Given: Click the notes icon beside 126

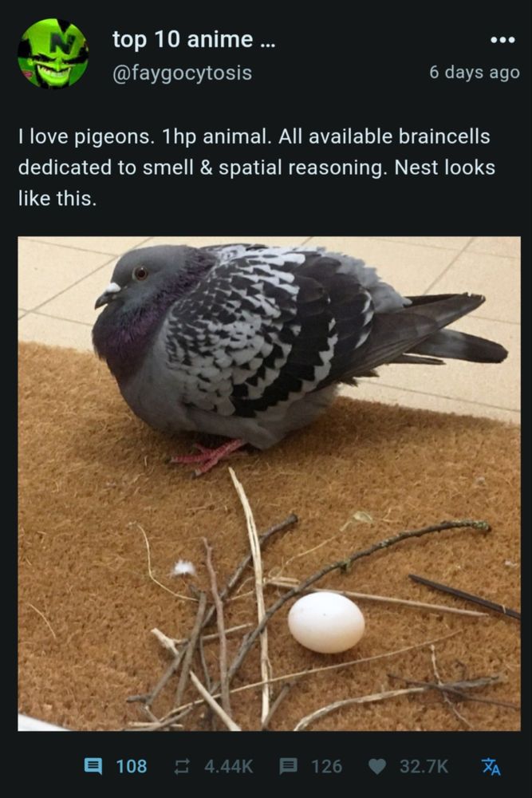Looking at the screenshot, I should click(x=289, y=766).
